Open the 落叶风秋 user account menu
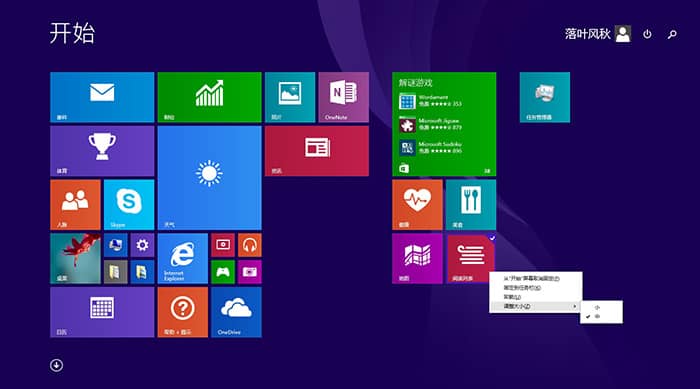This screenshot has height=389, width=700. pos(597,33)
